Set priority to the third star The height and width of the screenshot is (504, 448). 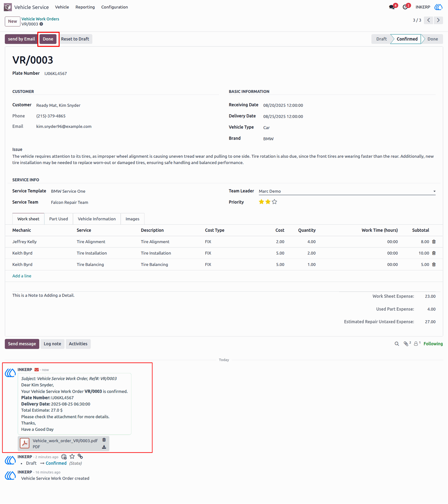274,202
